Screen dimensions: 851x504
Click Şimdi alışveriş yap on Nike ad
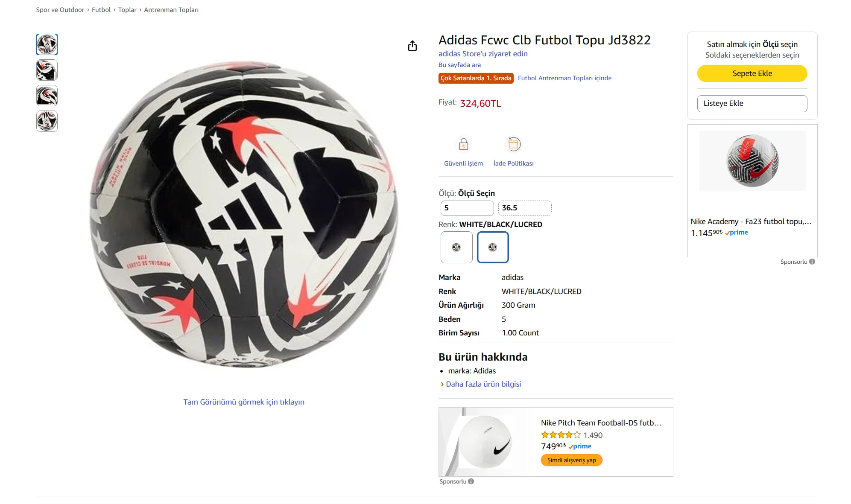point(571,460)
